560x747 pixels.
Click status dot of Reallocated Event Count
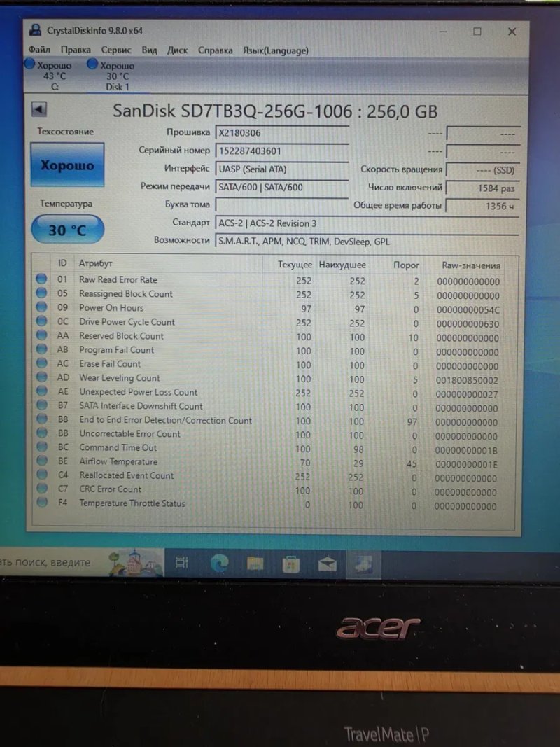pyautogui.click(x=41, y=474)
